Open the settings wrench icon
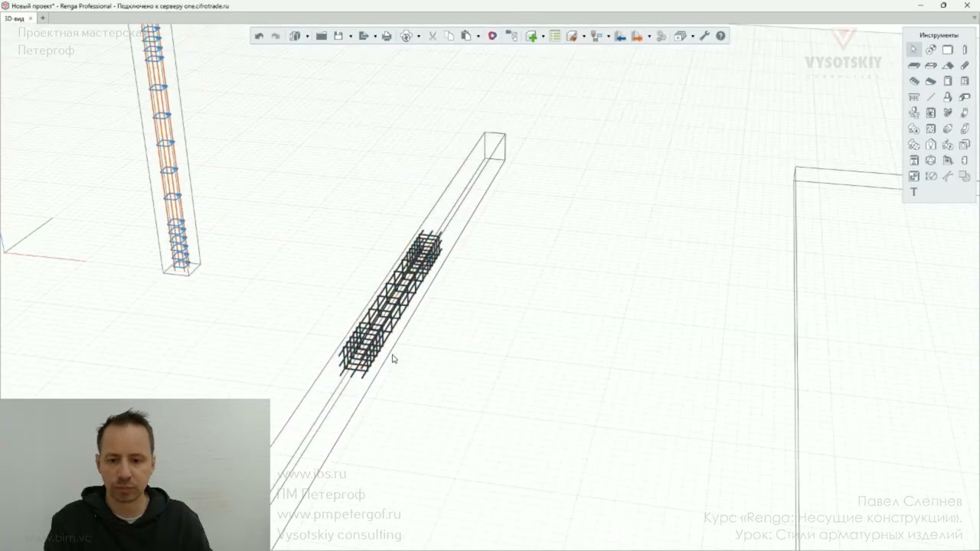This screenshot has height=551, width=980. [x=704, y=36]
